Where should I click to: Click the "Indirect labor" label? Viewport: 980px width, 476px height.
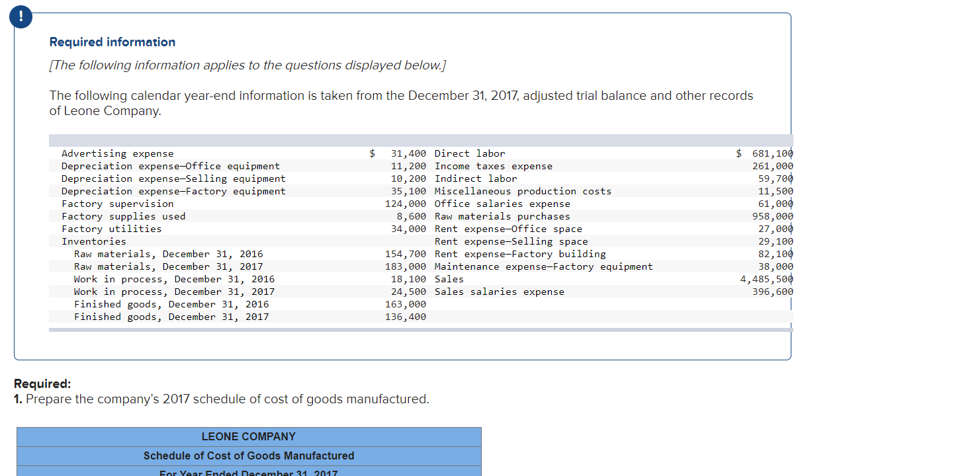(476, 178)
